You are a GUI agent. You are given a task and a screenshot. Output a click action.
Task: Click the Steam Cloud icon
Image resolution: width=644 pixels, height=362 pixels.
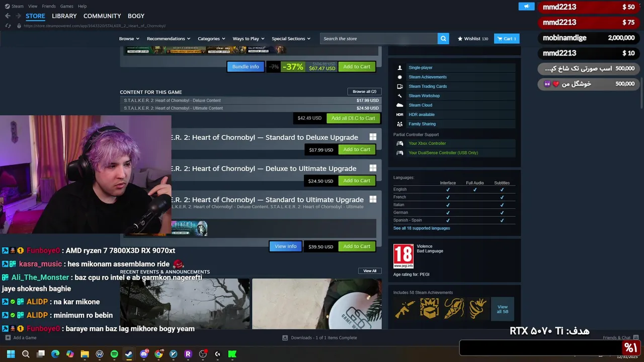click(x=400, y=105)
